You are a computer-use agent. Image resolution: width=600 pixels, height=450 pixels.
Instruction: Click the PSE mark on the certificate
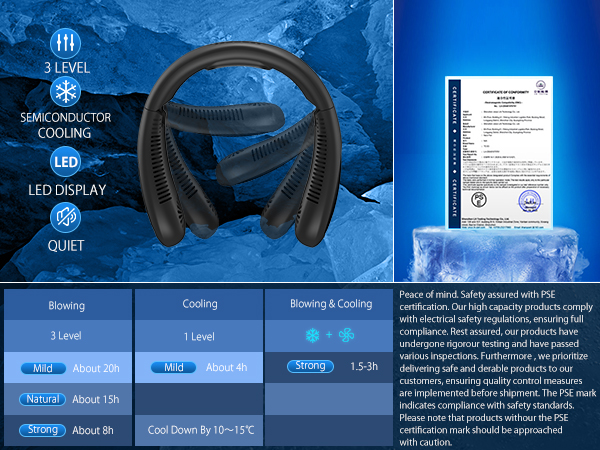point(479,200)
